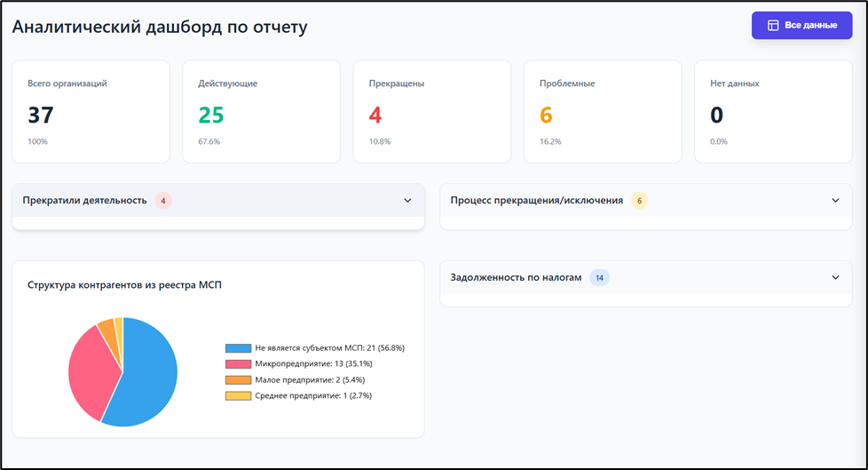Toggle blue legend swatch Не является субъектом МСП
868x470 pixels.
238,348
